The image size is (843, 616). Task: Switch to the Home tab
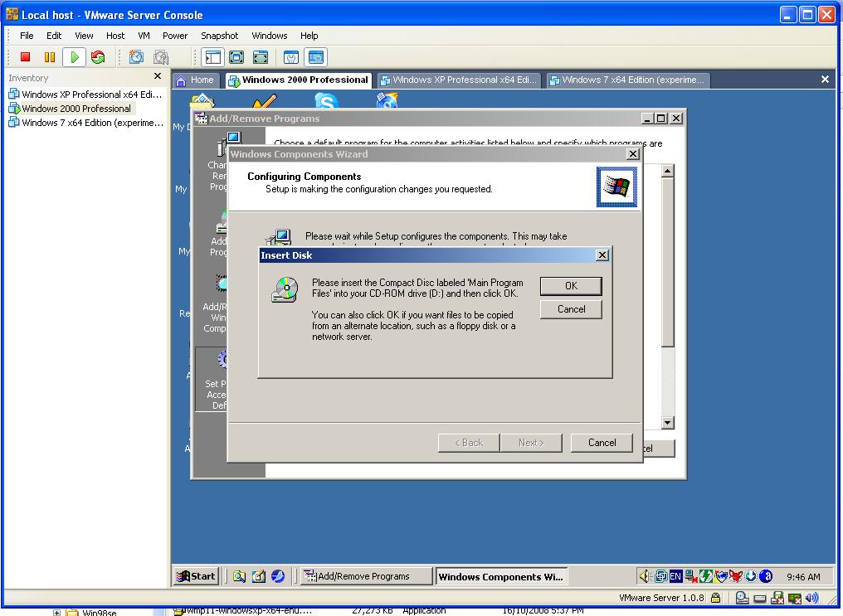(196, 80)
